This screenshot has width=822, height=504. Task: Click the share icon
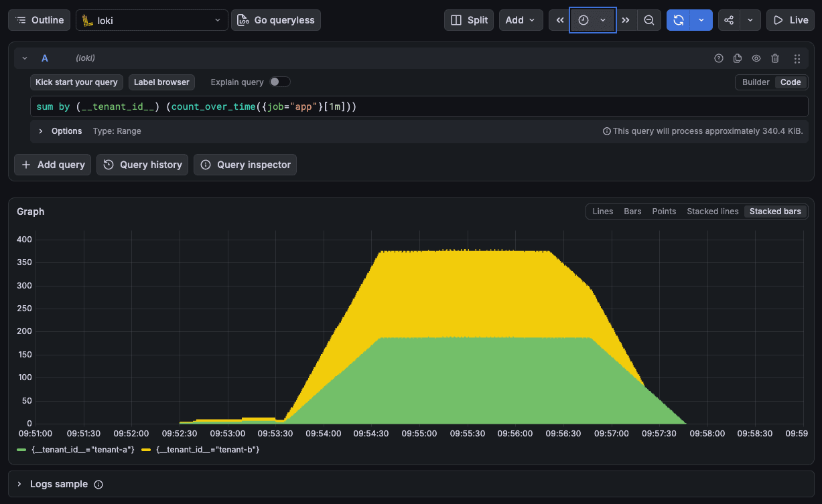729,20
